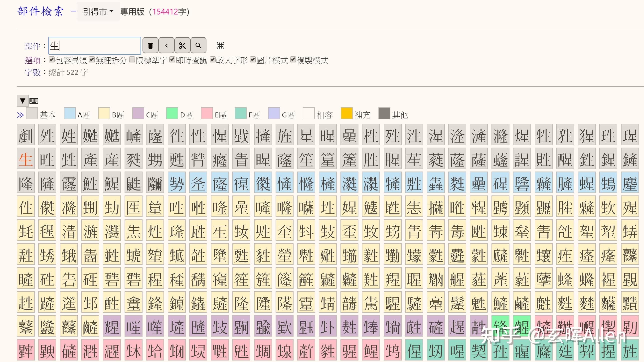Image resolution: width=644 pixels, height=362 pixels.
Task: Toggle the 圖片模式 checkbox
Action: pos(253,59)
